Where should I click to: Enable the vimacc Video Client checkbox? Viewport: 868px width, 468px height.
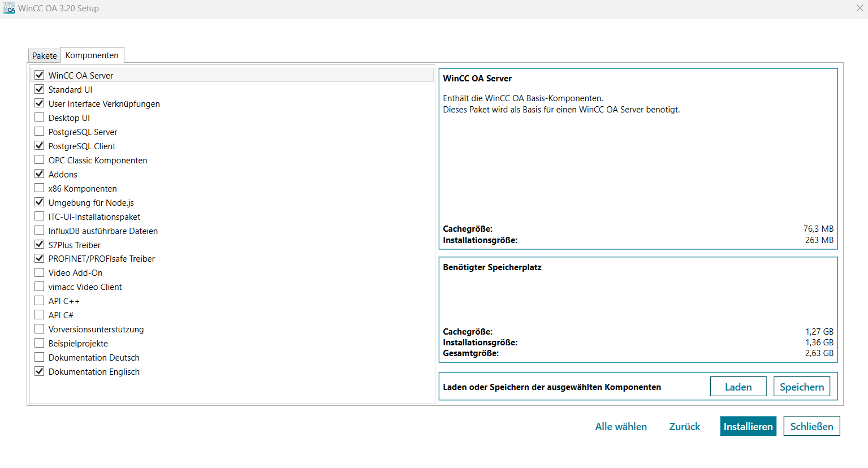[x=40, y=286]
